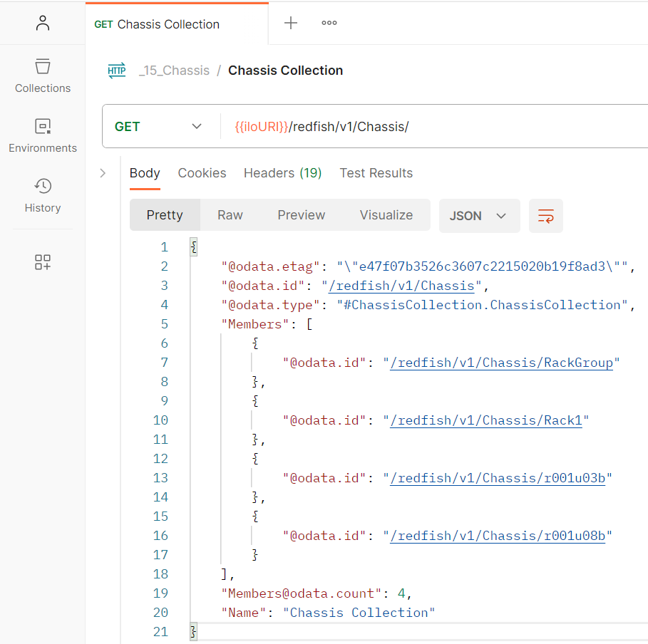The image size is (648, 644).
Task: Click the user profile icon
Action: pos(43,23)
